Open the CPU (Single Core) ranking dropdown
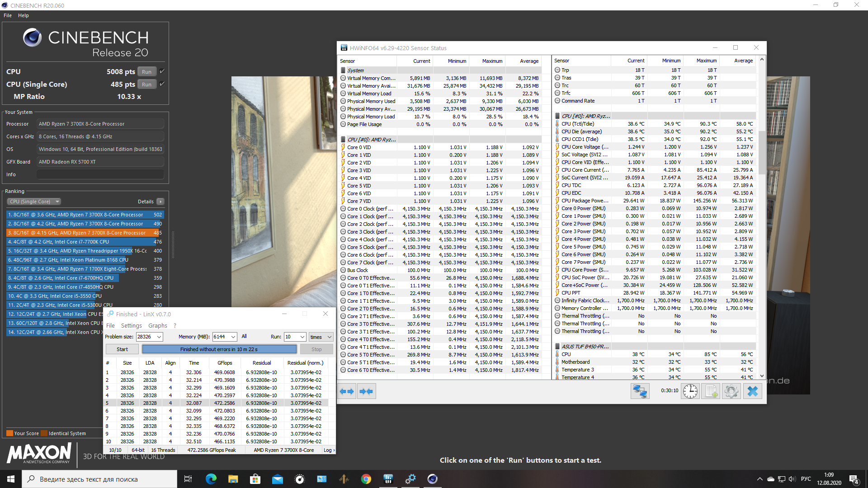 (34, 202)
